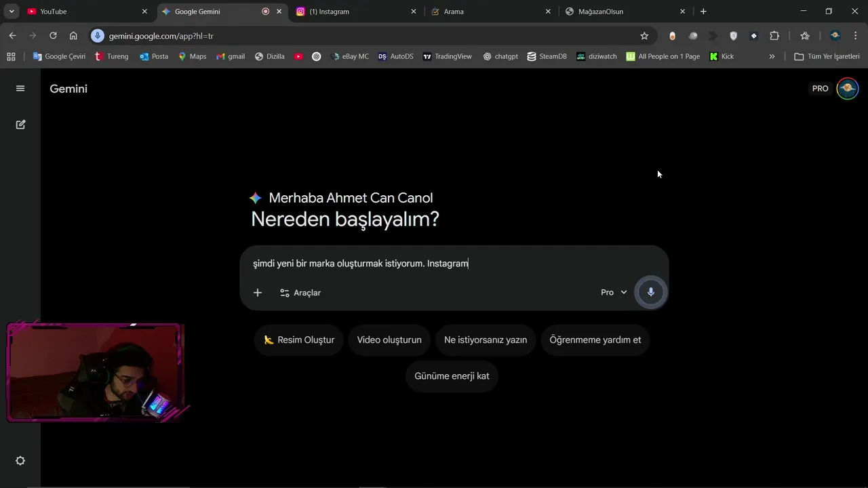The width and height of the screenshot is (868, 488).
Task: Open the chatgpt bookmark
Action: 500,56
